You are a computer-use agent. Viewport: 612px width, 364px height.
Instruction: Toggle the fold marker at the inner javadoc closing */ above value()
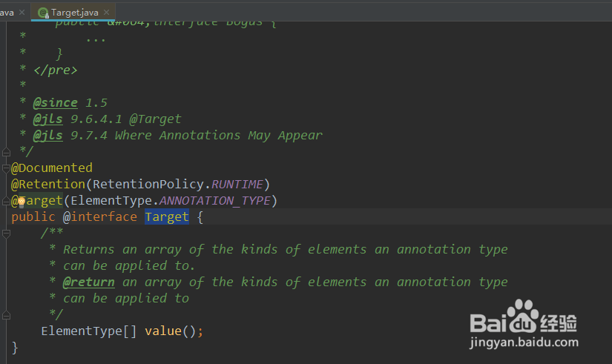(x=6, y=315)
